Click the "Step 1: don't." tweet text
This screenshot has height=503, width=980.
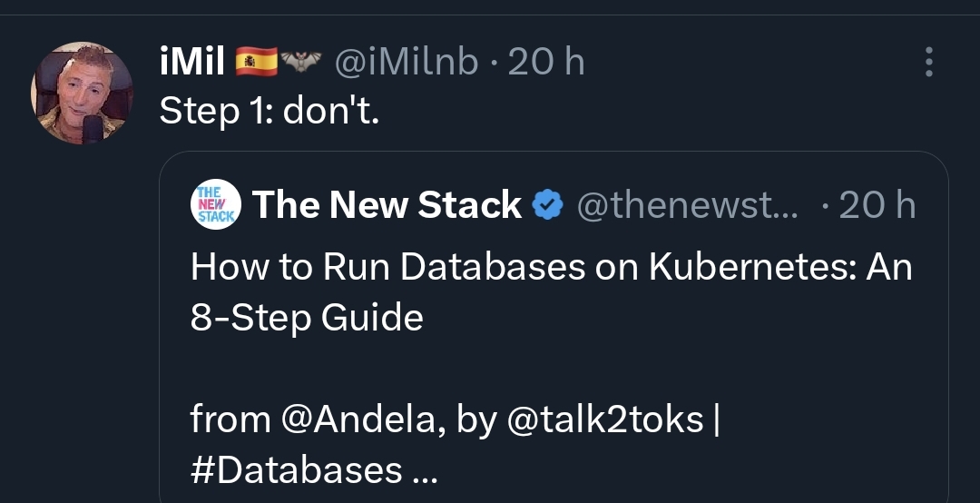269,112
